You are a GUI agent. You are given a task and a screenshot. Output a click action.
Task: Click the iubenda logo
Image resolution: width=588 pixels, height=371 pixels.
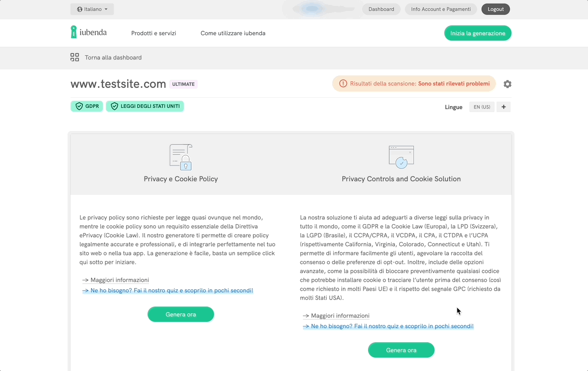point(88,33)
